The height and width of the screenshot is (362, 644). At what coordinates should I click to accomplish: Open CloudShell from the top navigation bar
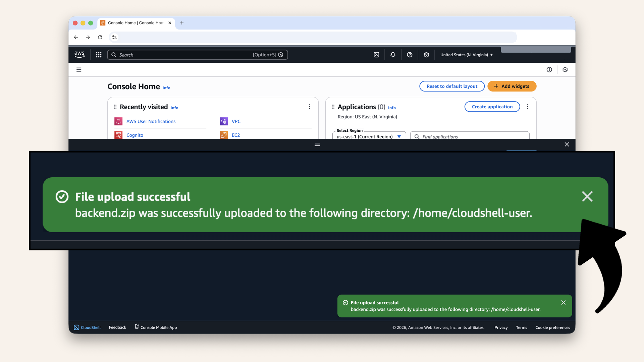click(376, 55)
